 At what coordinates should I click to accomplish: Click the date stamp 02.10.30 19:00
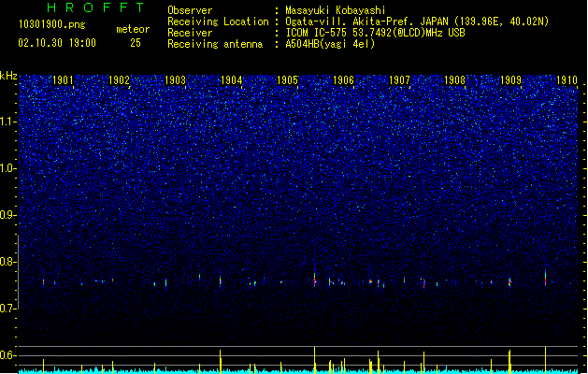pos(57,43)
